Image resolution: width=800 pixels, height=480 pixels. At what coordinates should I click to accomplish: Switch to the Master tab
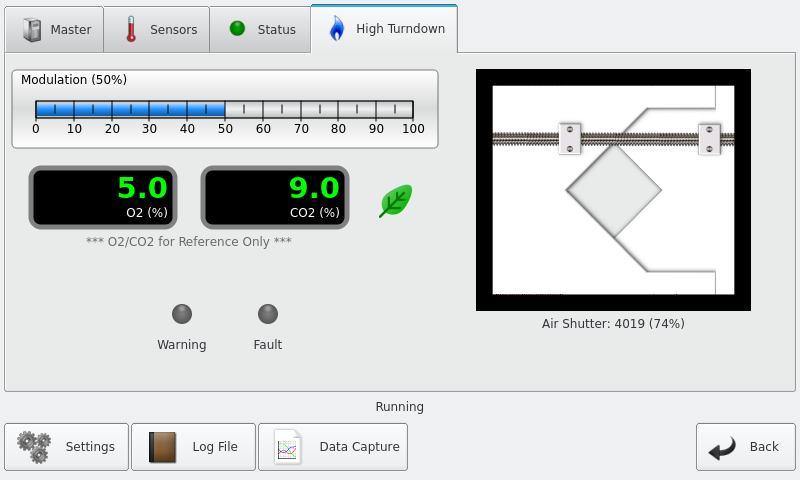coord(56,29)
